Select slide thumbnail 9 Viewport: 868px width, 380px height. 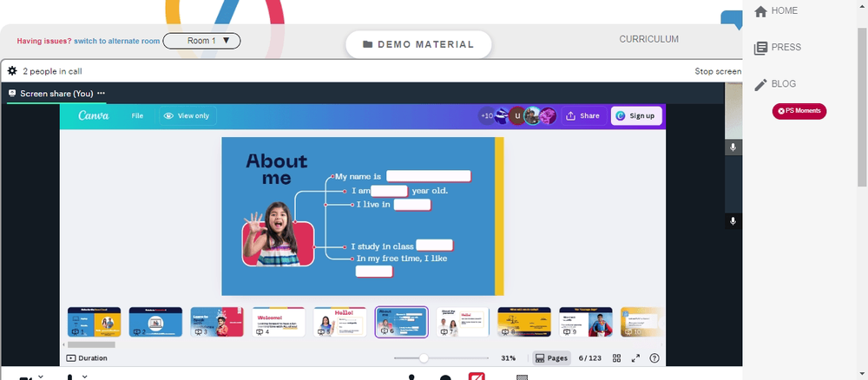[586, 322]
